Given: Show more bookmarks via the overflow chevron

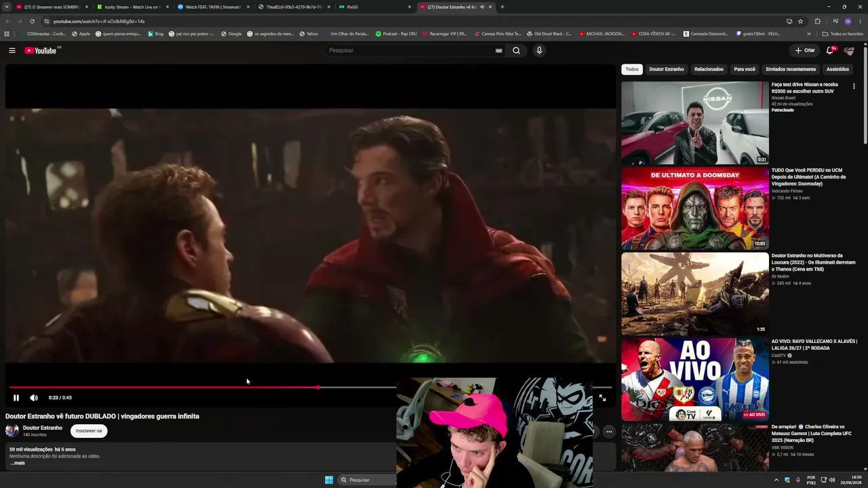Looking at the screenshot, I should click(x=808, y=34).
